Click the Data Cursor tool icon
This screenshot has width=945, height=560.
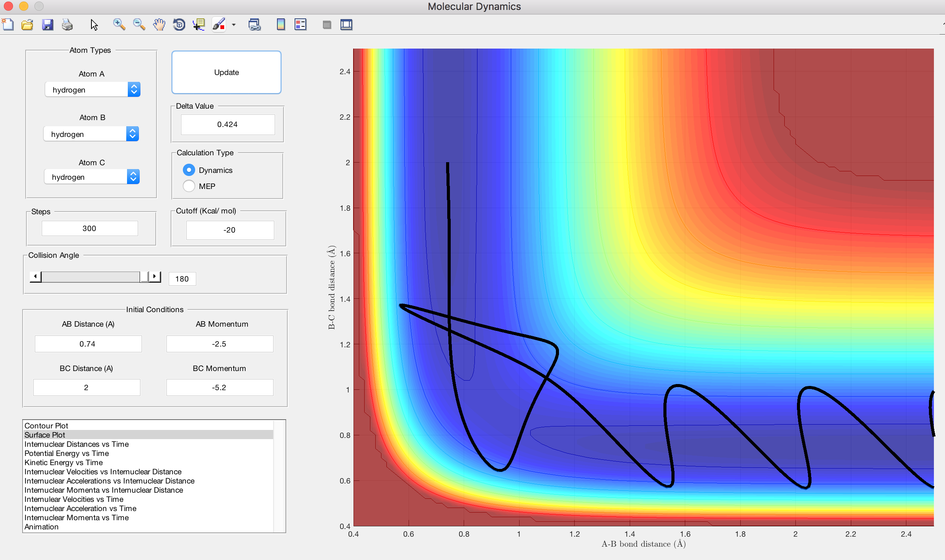pyautogui.click(x=199, y=25)
